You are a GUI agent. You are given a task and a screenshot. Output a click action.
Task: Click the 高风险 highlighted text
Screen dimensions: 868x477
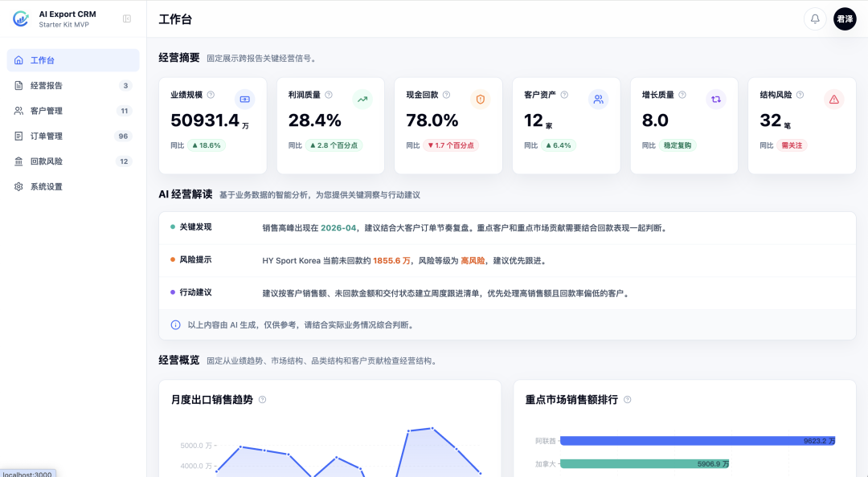[x=473, y=261]
